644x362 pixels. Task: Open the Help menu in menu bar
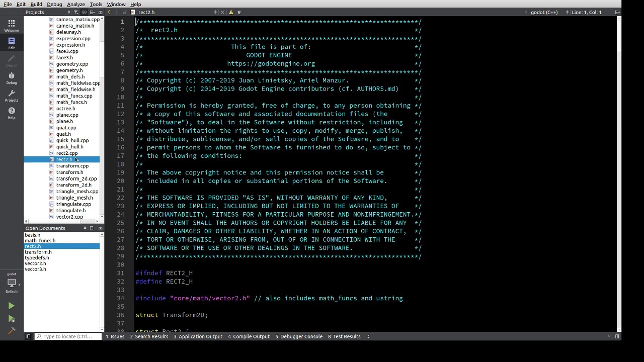(x=135, y=4)
